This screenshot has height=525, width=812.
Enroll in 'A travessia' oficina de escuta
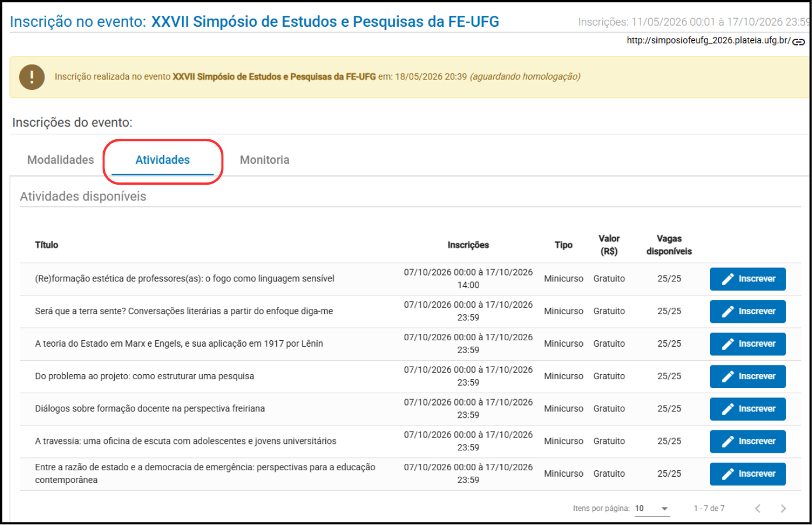pyautogui.click(x=748, y=442)
